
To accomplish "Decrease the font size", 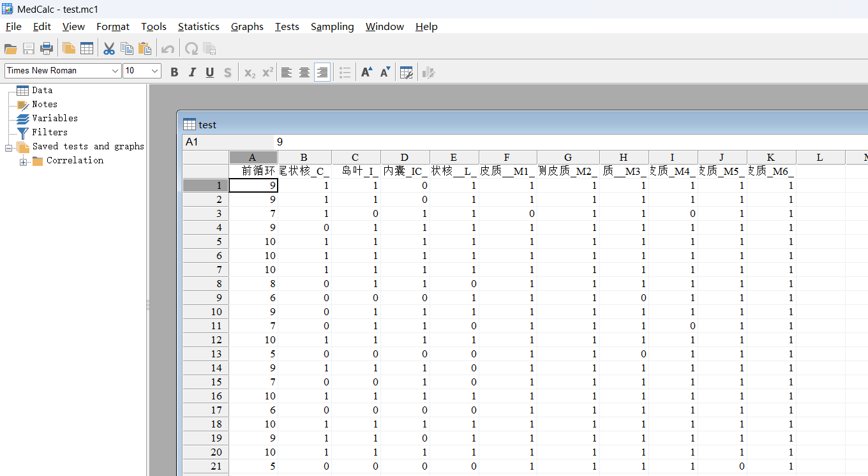I will 385,73.
